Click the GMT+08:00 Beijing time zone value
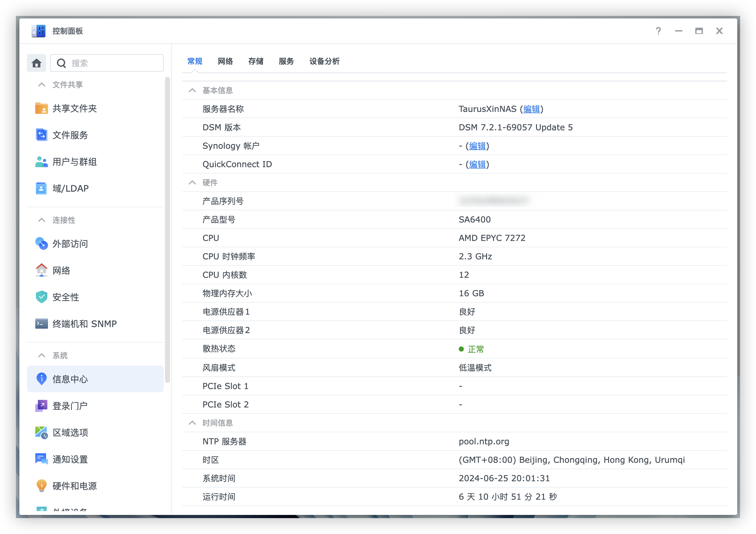This screenshot has height=534, width=756. coord(572,460)
